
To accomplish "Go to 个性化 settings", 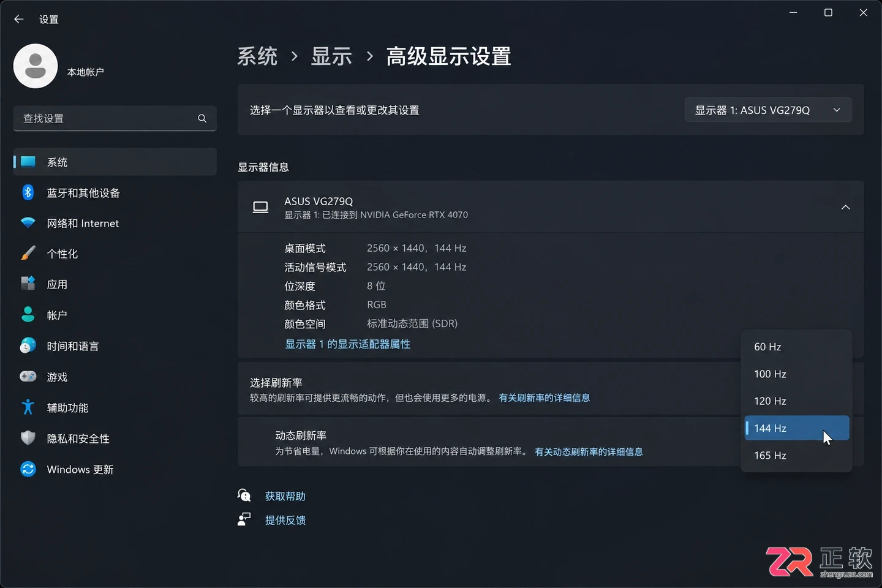I will [115, 254].
